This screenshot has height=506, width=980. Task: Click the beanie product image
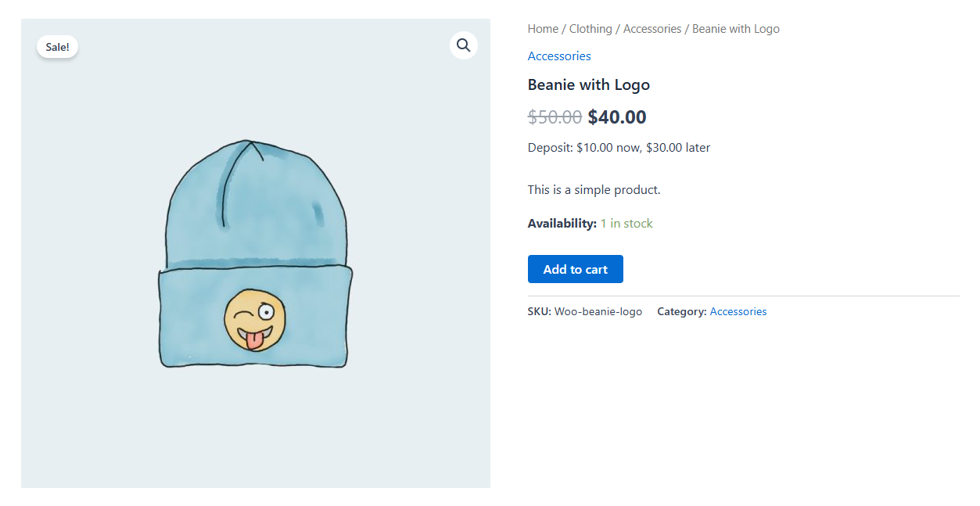pos(254,250)
